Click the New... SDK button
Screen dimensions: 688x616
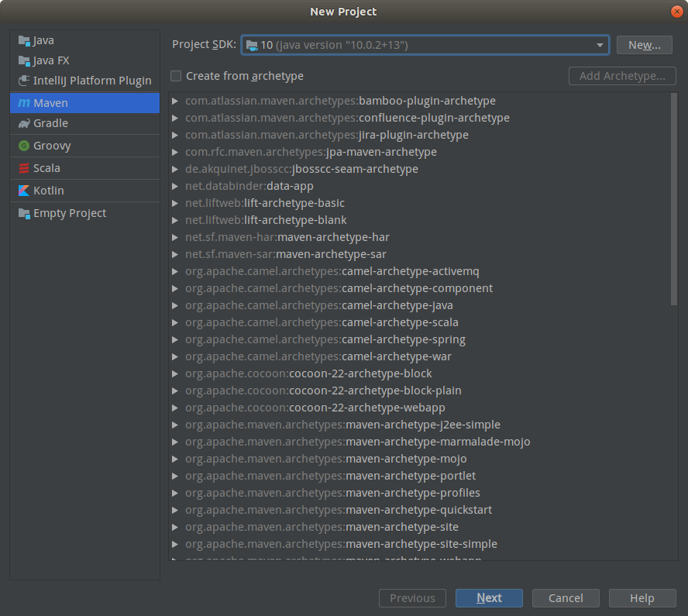644,45
